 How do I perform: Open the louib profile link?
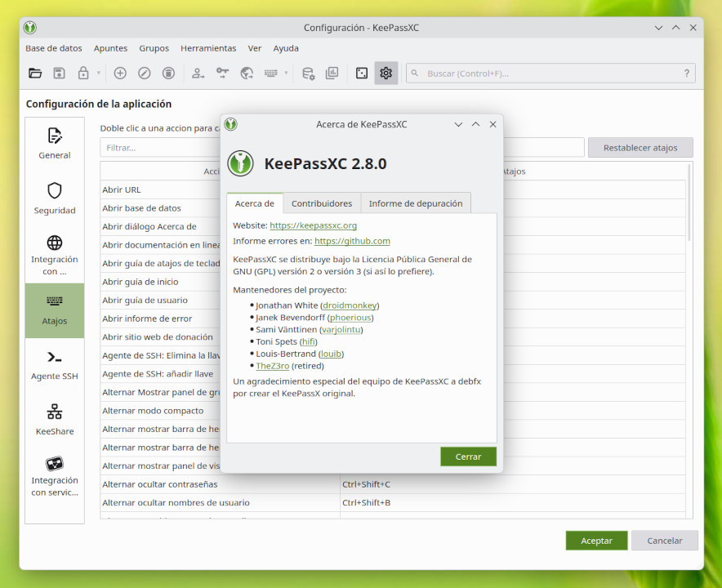coord(331,354)
